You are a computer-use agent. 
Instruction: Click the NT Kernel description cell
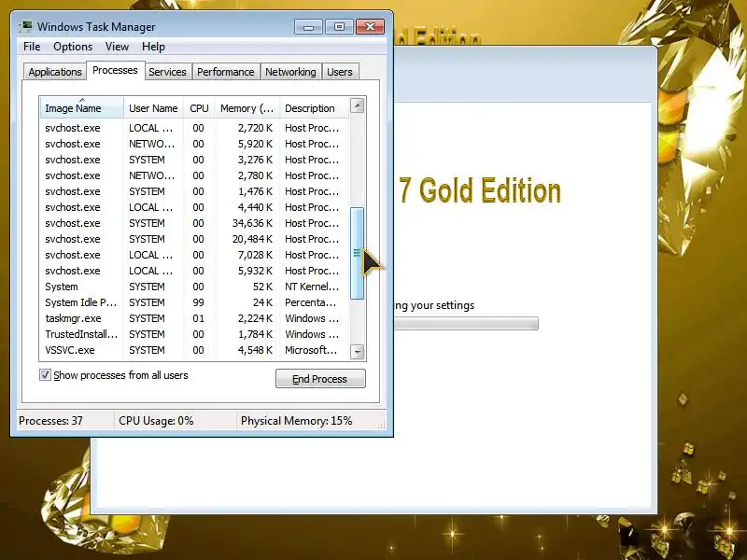click(312, 287)
